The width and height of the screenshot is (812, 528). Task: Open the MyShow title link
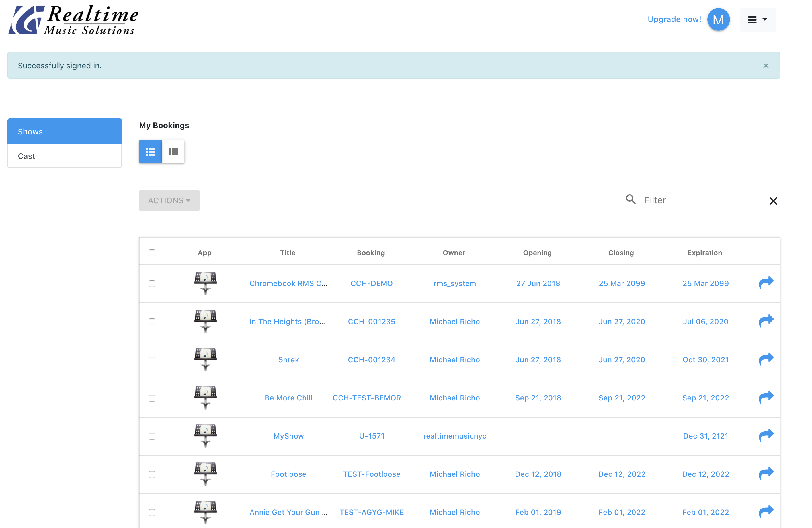point(288,436)
